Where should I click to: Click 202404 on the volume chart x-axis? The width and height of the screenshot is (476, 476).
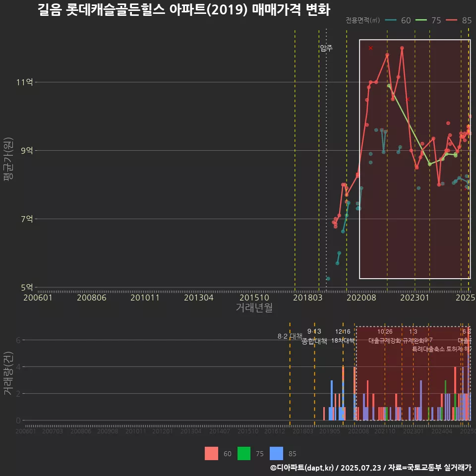pyautogui.click(x=442, y=431)
